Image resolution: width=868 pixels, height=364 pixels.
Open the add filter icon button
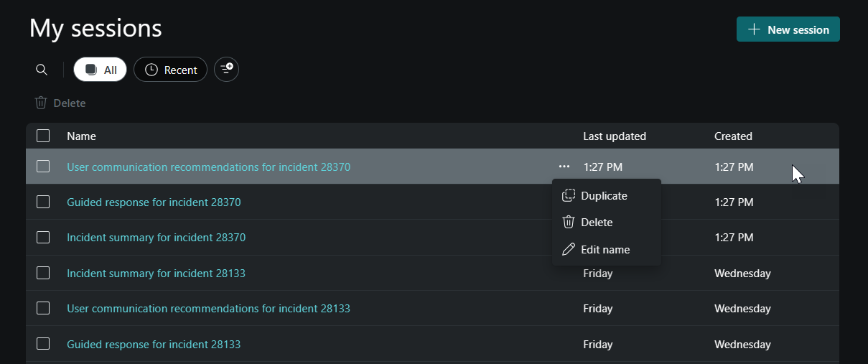[227, 70]
